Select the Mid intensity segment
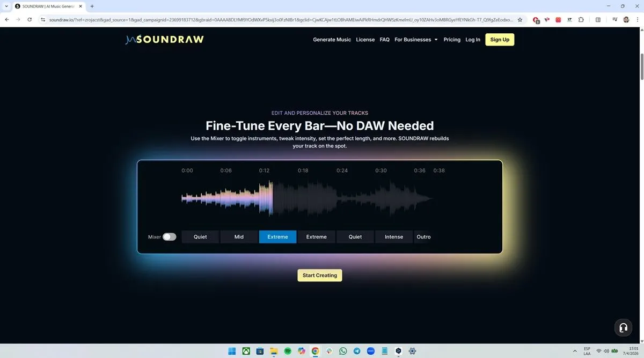The image size is (644, 358). (x=239, y=237)
